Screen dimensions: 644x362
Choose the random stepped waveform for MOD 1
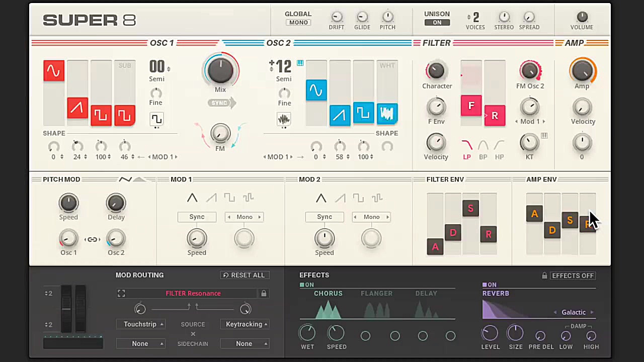(x=248, y=198)
